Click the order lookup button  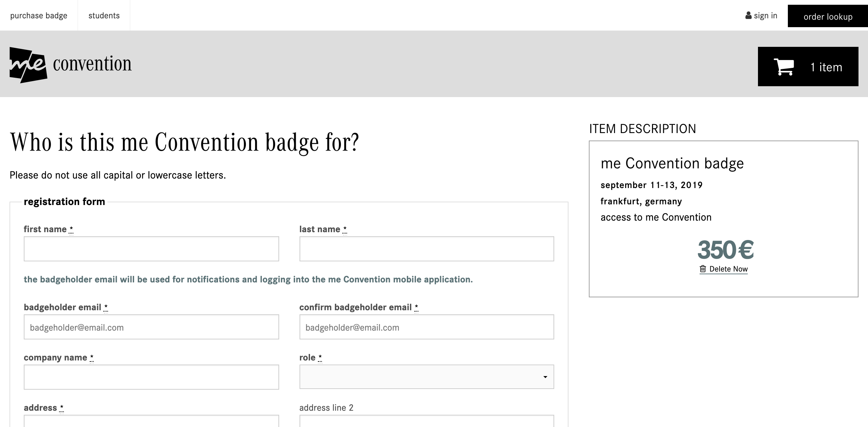(828, 16)
